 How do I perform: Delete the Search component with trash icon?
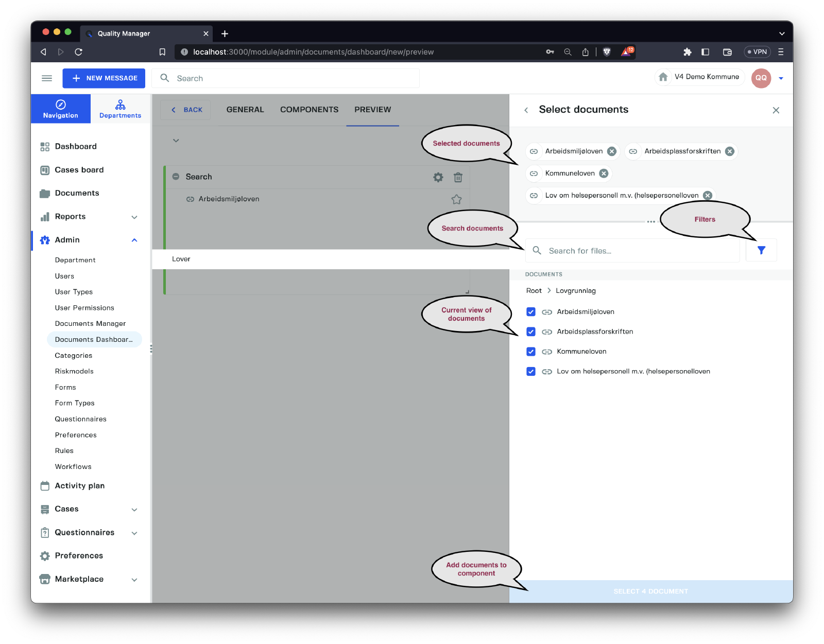pos(458,177)
